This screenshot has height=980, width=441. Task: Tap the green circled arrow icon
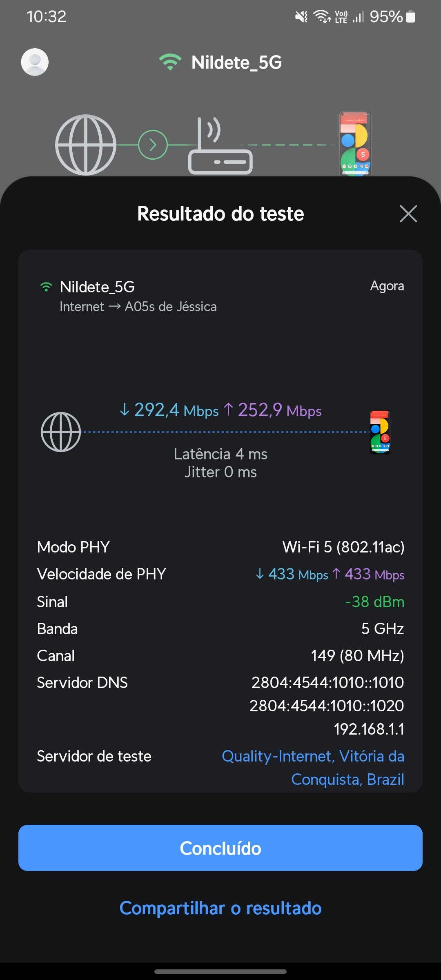pos(153,145)
